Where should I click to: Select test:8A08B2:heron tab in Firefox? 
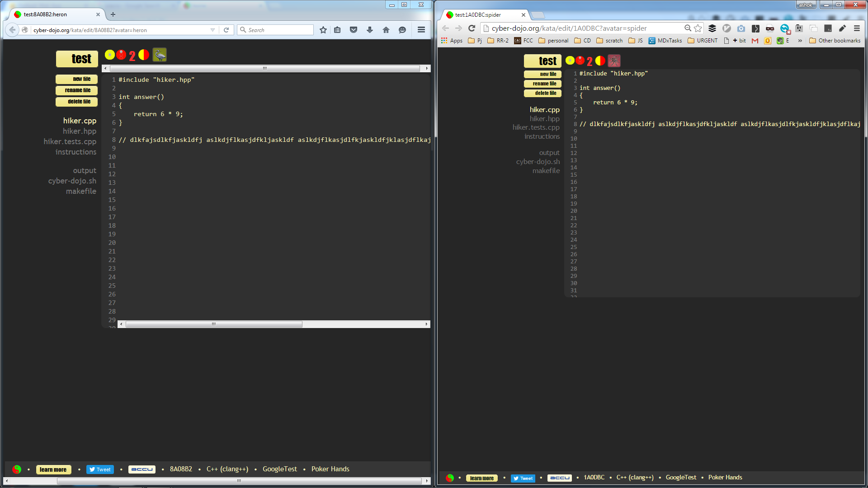pos(57,14)
